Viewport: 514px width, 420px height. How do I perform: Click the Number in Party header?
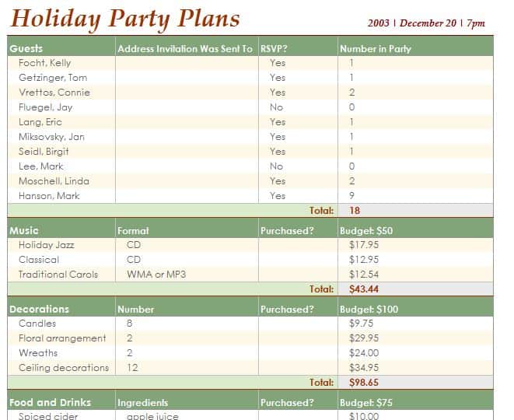415,48
